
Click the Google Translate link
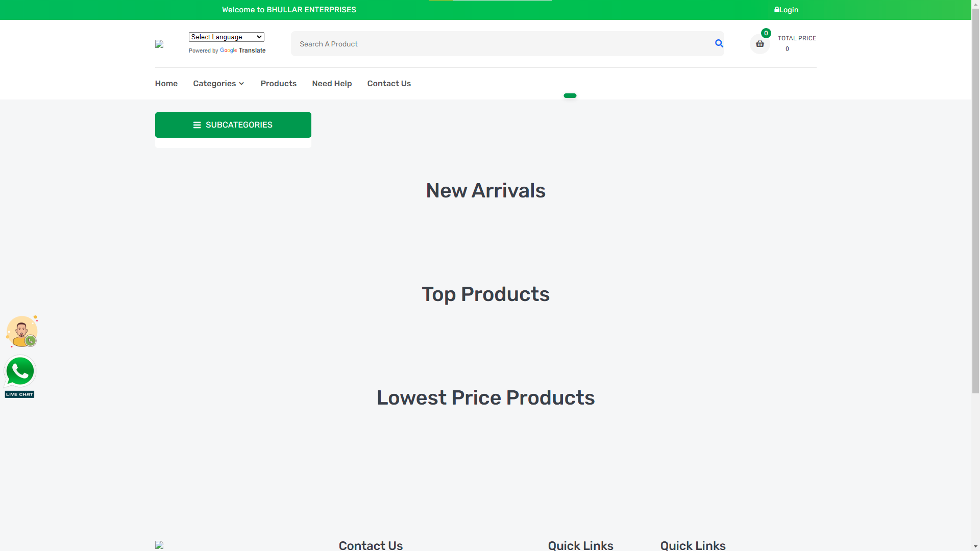click(243, 51)
